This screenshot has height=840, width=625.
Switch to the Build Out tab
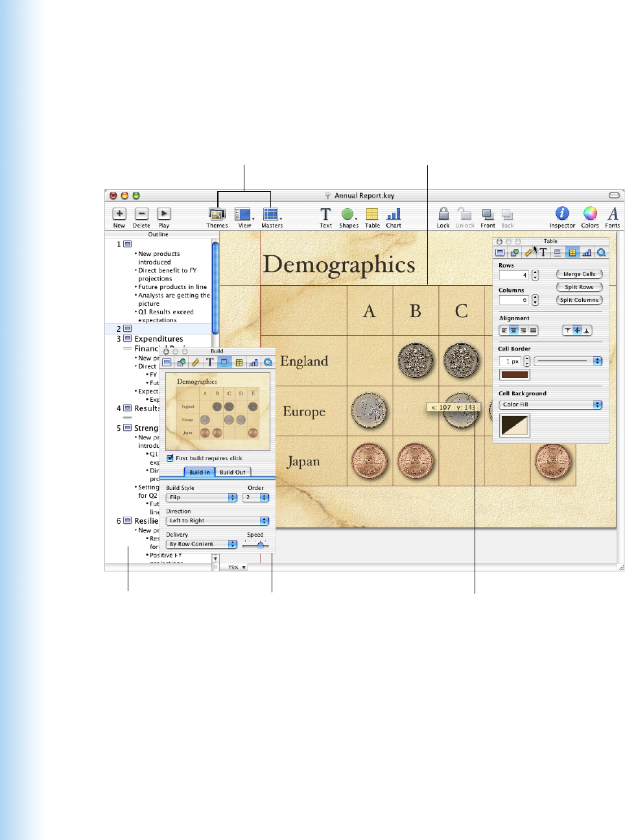click(232, 472)
